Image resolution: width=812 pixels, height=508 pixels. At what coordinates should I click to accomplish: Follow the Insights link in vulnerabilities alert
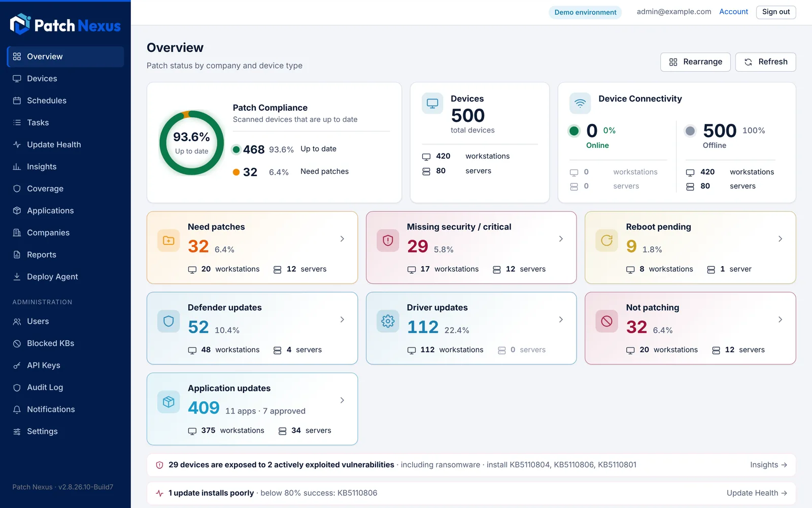coord(768,465)
